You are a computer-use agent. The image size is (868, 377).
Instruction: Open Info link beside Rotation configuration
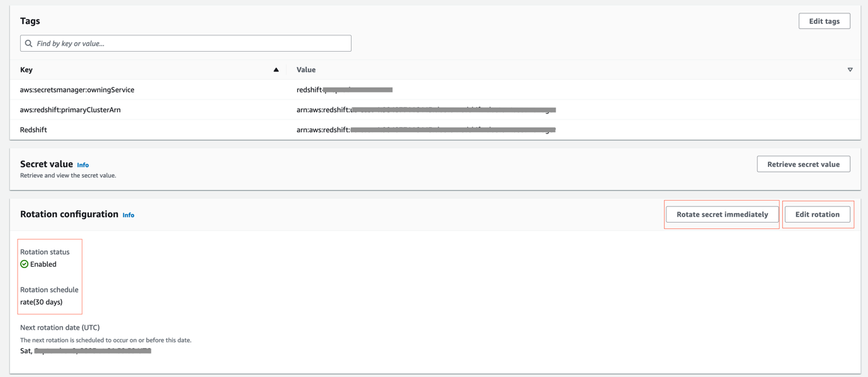pos(128,215)
